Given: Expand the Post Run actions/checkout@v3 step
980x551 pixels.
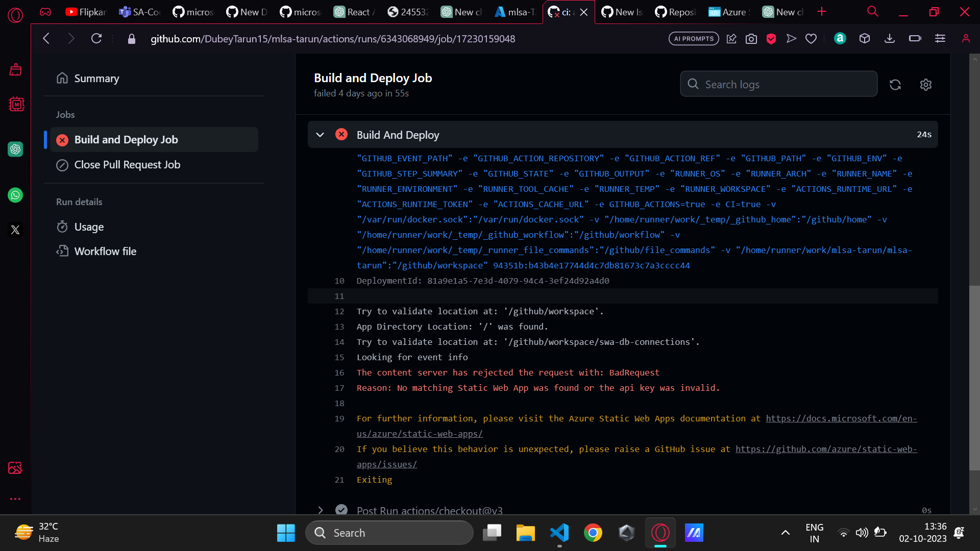Looking at the screenshot, I should pyautogui.click(x=321, y=510).
